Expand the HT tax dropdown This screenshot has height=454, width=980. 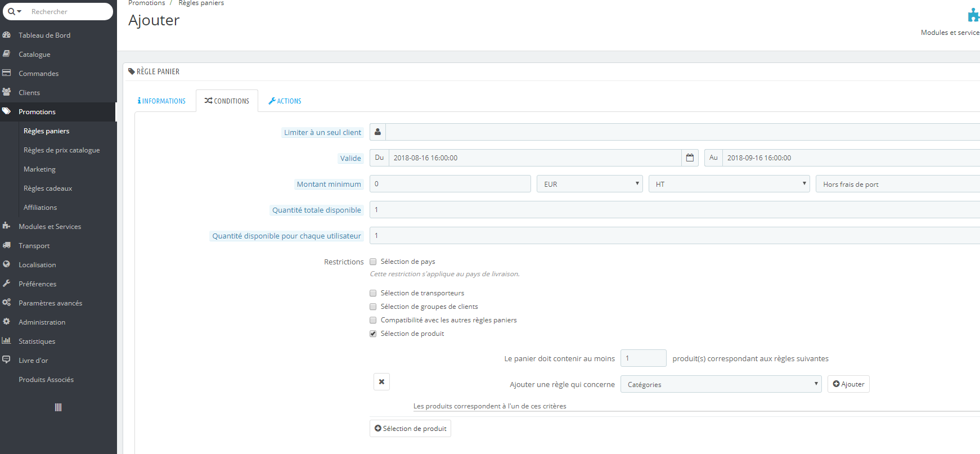[x=729, y=184]
